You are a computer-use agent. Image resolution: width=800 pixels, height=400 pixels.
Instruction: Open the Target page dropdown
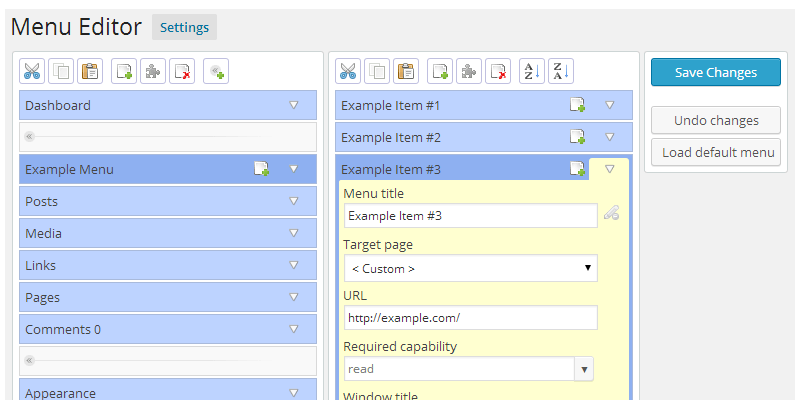pyautogui.click(x=470, y=268)
